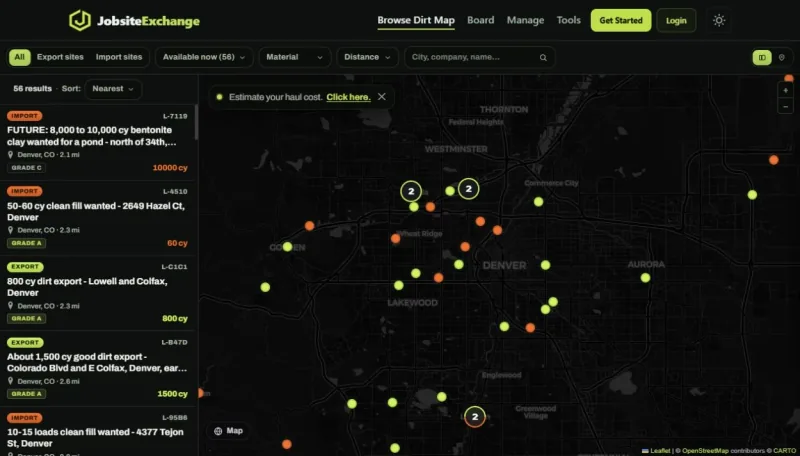Image resolution: width=800 pixels, height=456 pixels.
Task: Click the JobsiteExchange brand name
Action: (148, 21)
